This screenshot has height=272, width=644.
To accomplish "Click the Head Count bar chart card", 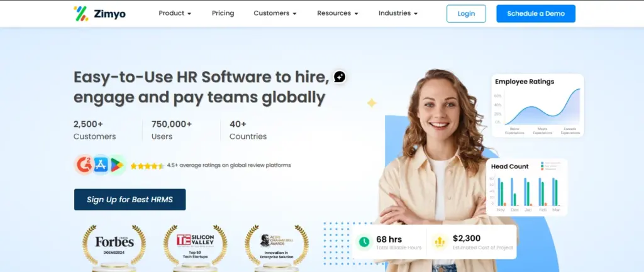I will pos(526,187).
